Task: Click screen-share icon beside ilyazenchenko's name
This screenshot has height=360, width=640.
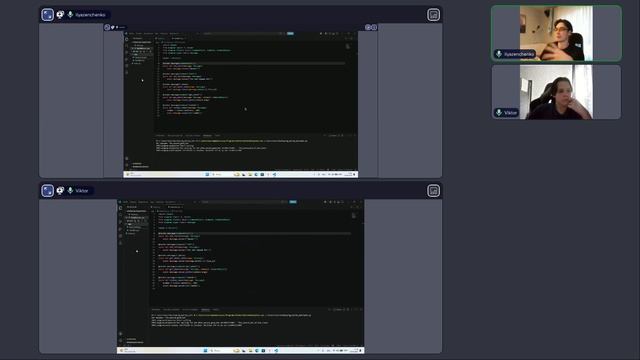Action: click(x=60, y=15)
